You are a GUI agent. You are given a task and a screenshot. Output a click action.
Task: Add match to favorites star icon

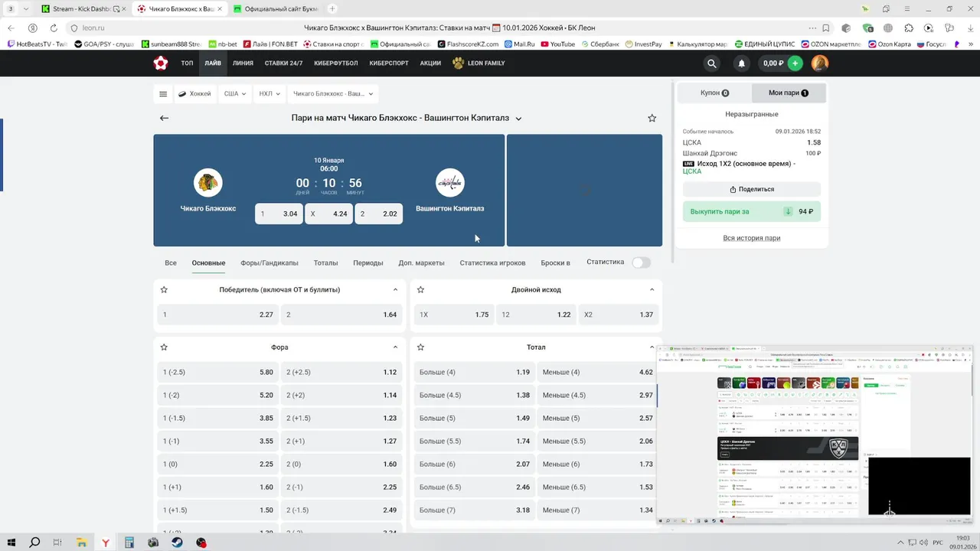point(652,118)
